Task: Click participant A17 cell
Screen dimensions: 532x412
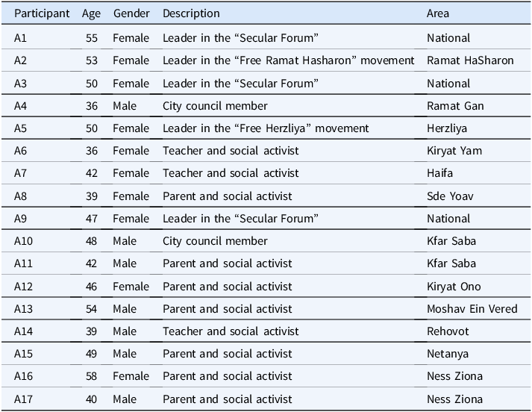Action: [x=23, y=399]
